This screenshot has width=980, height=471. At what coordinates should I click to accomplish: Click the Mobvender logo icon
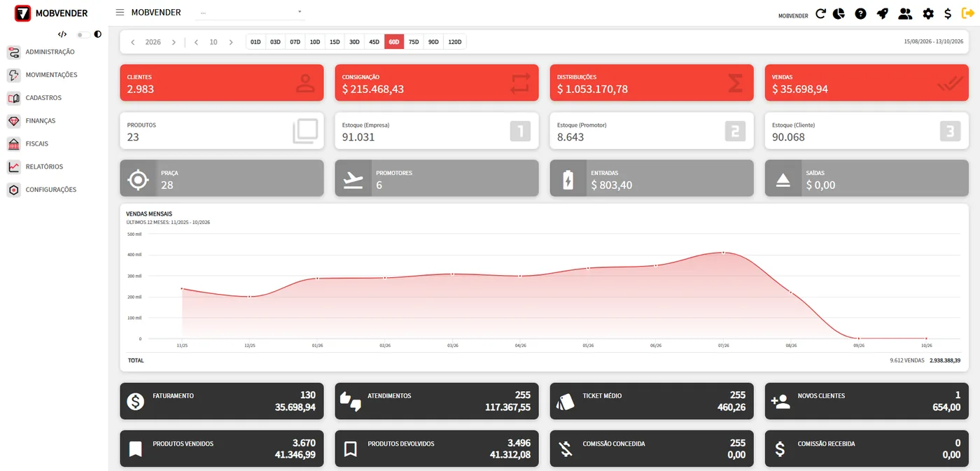coord(23,13)
